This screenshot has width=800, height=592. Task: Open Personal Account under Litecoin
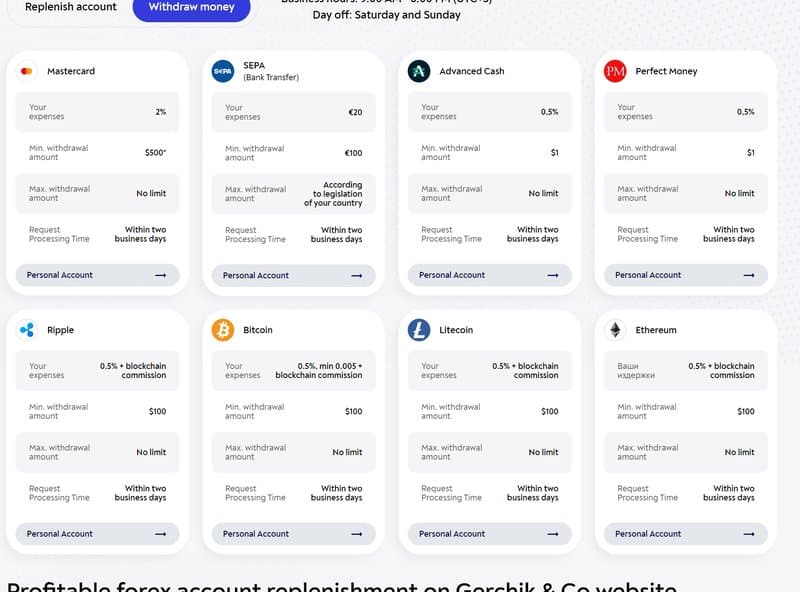tap(489, 534)
